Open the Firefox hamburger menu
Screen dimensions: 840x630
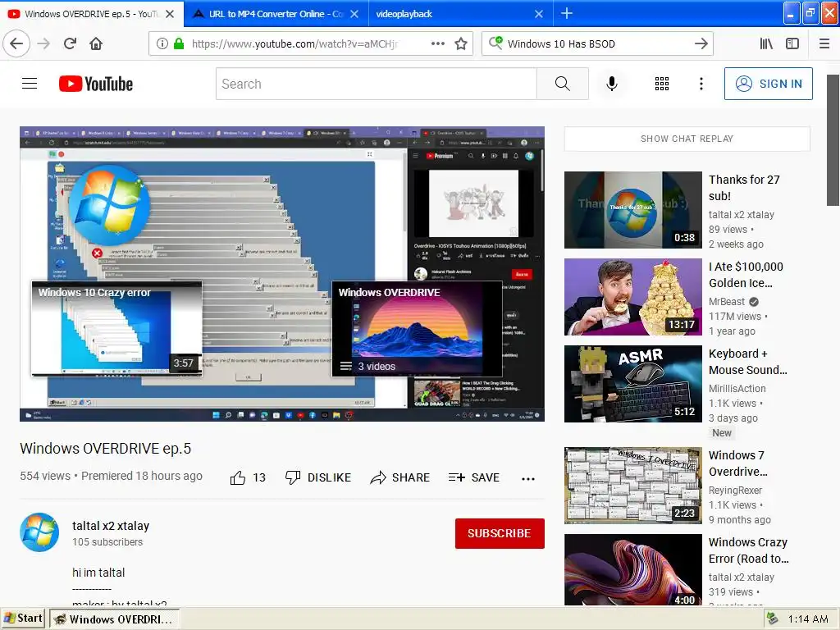824,43
